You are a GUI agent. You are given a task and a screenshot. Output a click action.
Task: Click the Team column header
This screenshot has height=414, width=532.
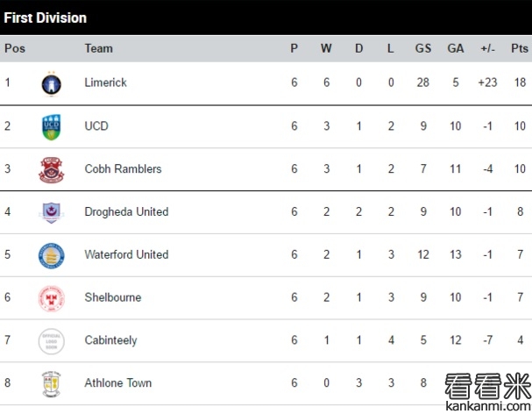(98, 48)
